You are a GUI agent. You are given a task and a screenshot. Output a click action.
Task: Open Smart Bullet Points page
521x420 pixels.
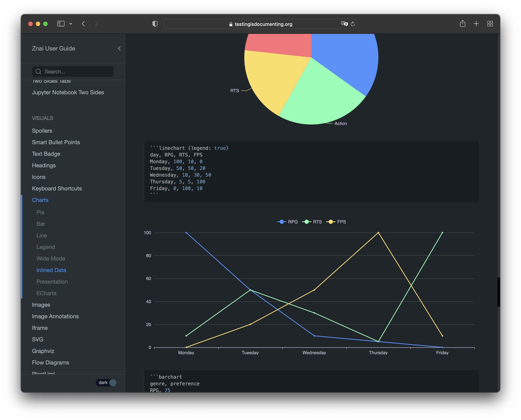coord(56,142)
